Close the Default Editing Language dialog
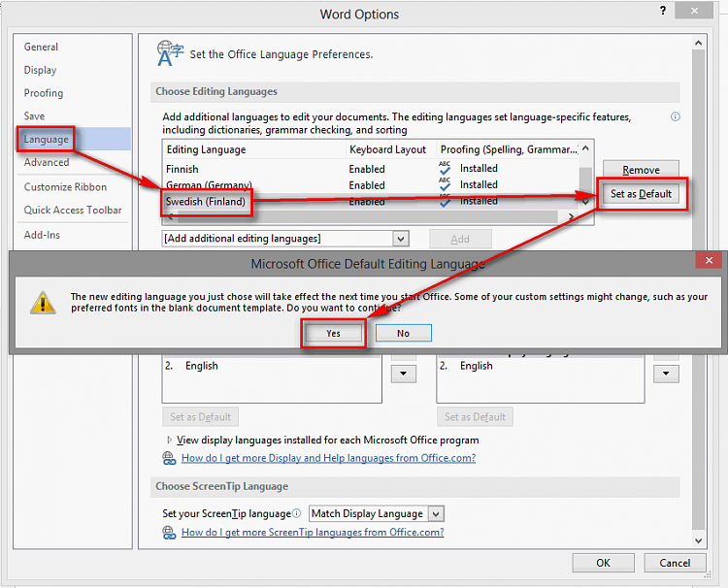Screen dimensions: 728x588 click(x=709, y=260)
